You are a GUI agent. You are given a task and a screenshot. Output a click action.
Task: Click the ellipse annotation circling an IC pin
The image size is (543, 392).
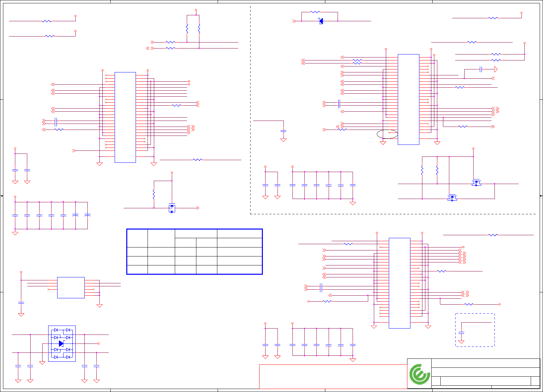coord(387,134)
